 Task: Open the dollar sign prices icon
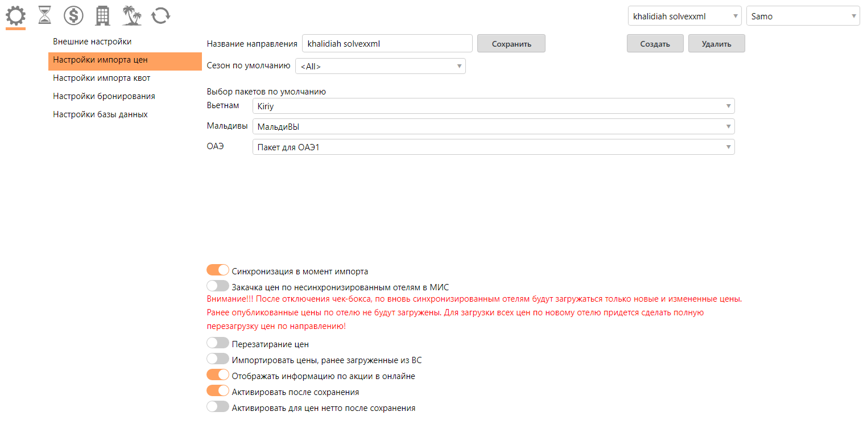[73, 15]
